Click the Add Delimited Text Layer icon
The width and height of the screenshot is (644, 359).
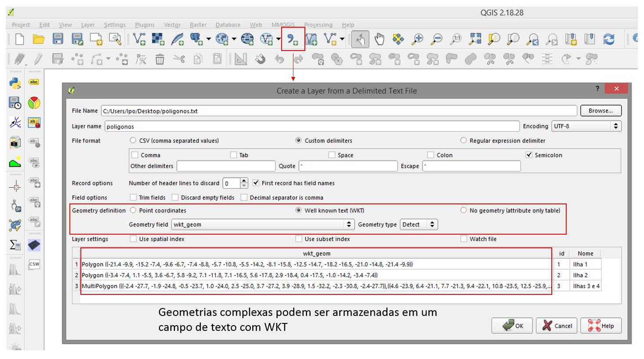click(x=293, y=39)
